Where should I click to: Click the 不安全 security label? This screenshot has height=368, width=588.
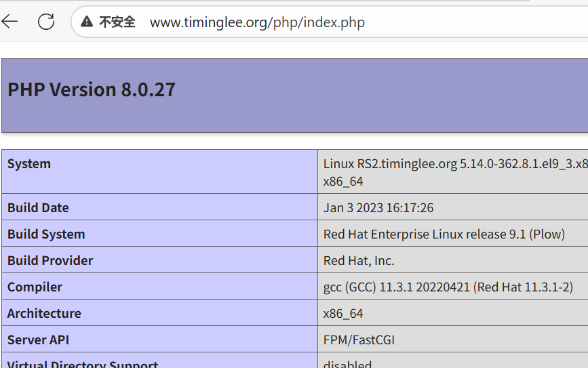click(117, 22)
